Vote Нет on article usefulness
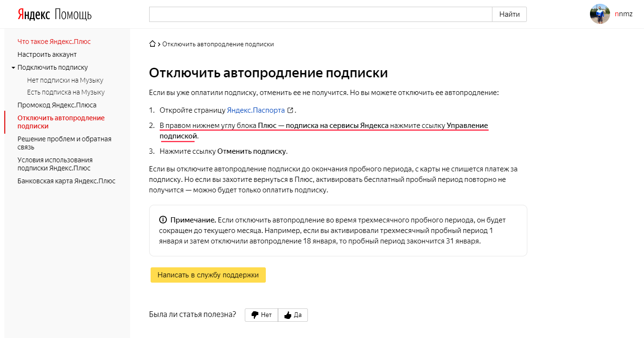The width and height of the screenshot is (644, 338). tap(262, 315)
